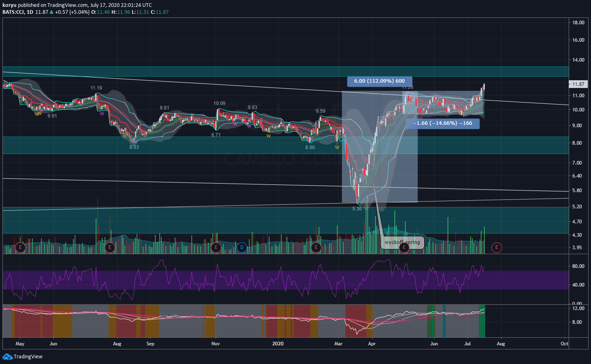Viewport: 591px width, 364px height.
Task: Click the 'Nov' label on time axis
Action: [216, 344]
